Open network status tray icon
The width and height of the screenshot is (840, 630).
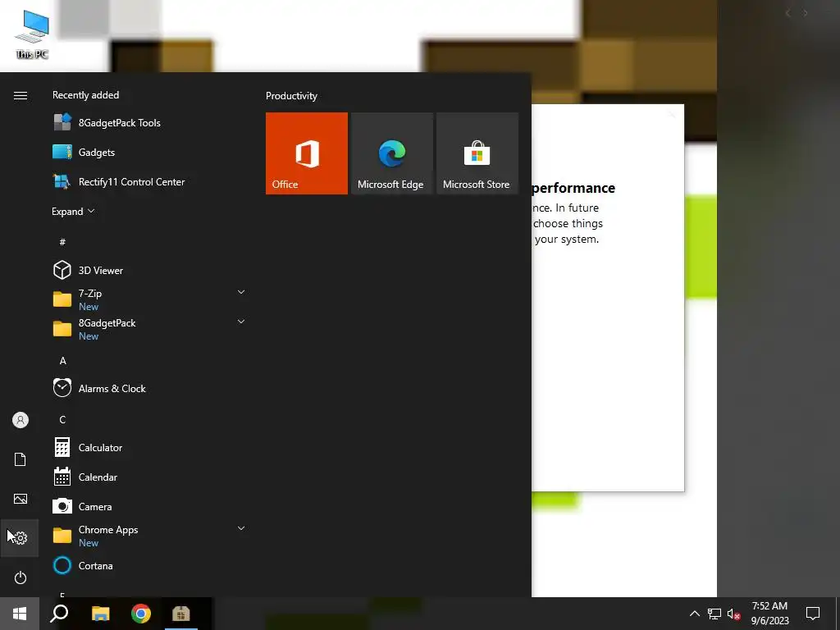[714, 614]
